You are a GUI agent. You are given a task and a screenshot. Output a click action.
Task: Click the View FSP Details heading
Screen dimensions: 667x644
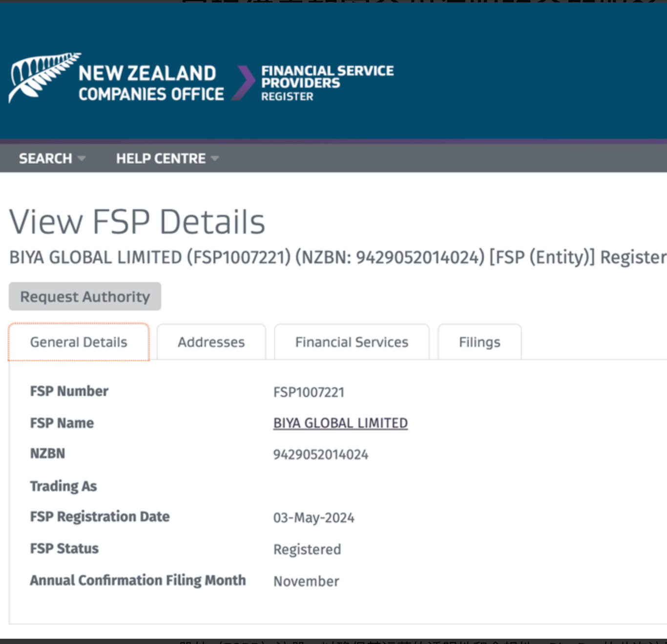pyautogui.click(x=137, y=222)
